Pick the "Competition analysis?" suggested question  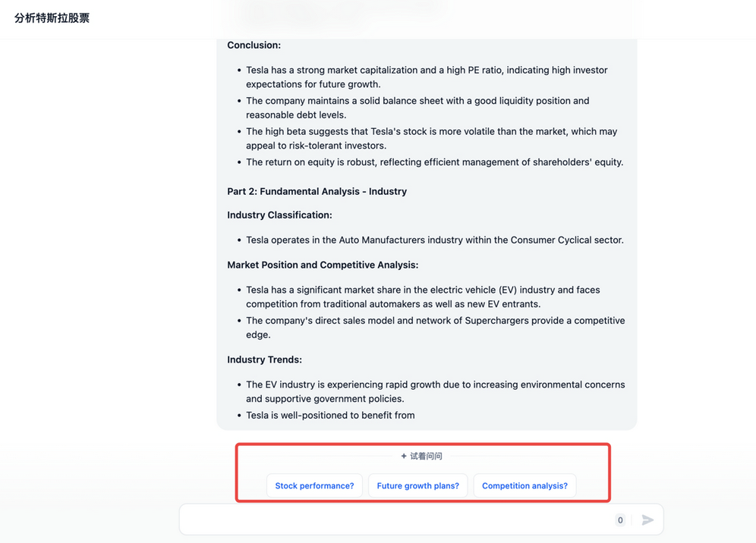pyautogui.click(x=524, y=486)
